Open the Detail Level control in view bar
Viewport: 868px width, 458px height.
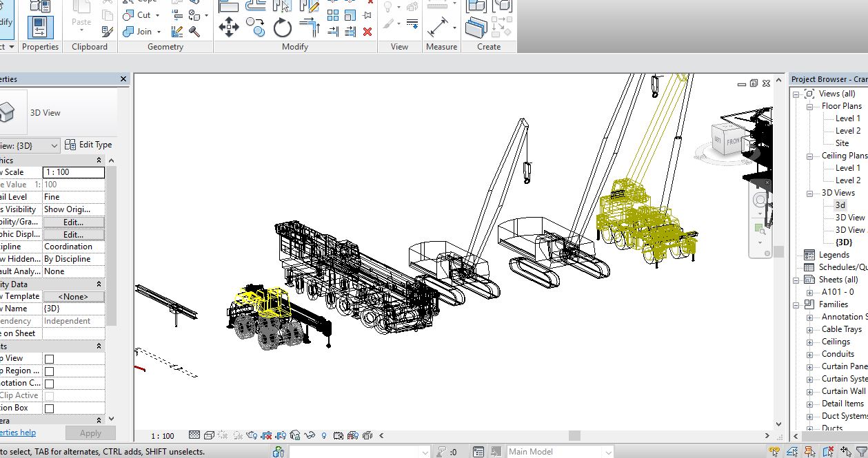[x=194, y=435]
